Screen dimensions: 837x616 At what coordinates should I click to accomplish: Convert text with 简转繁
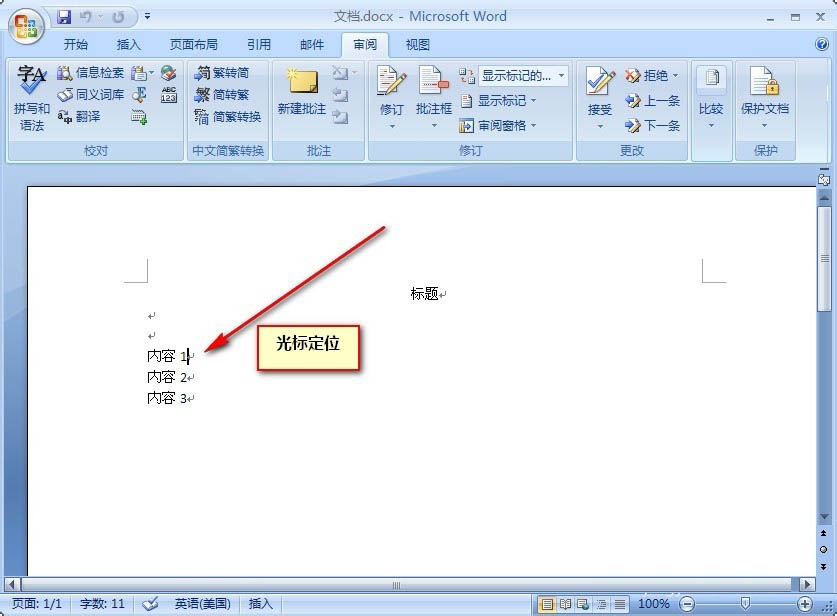tap(222, 94)
